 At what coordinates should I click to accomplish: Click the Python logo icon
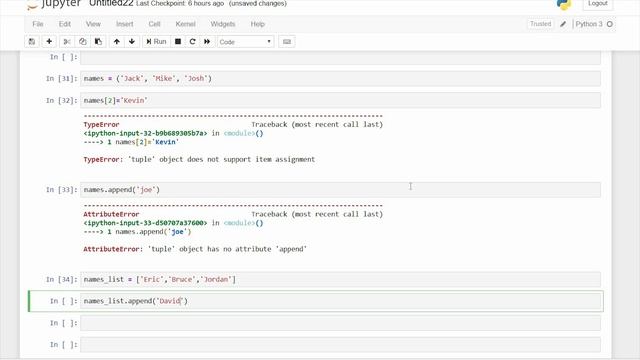click(564, 4)
